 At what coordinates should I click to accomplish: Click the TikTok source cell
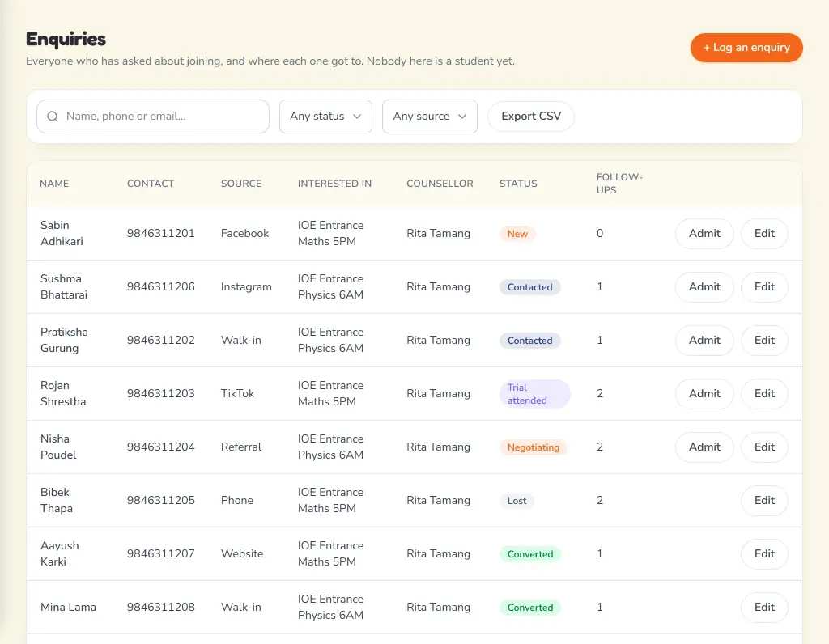point(237,393)
